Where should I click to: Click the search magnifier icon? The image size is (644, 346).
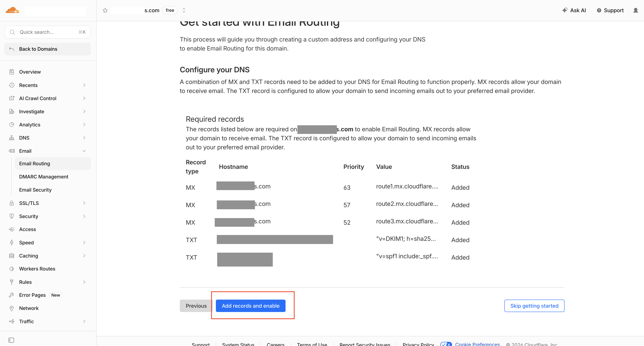[x=12, y=32]
